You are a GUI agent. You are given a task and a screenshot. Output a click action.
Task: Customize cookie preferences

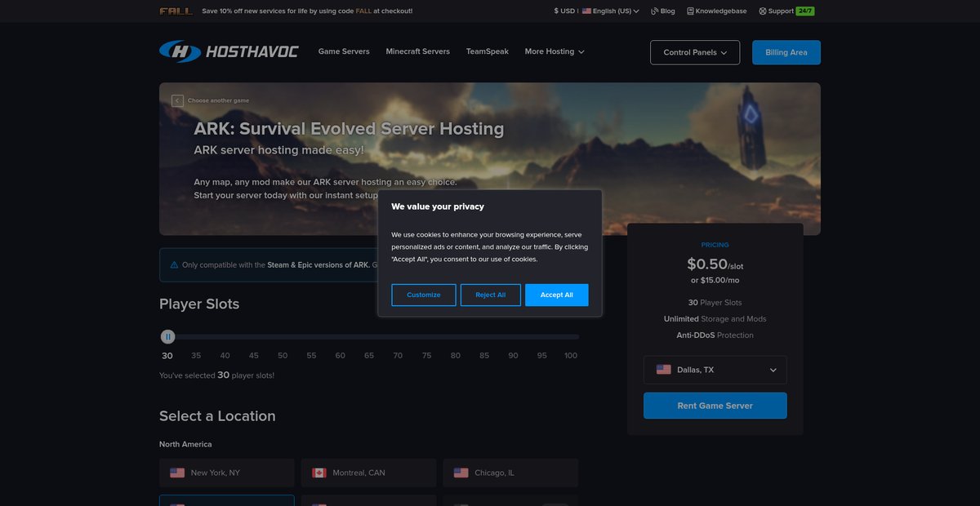424,295
